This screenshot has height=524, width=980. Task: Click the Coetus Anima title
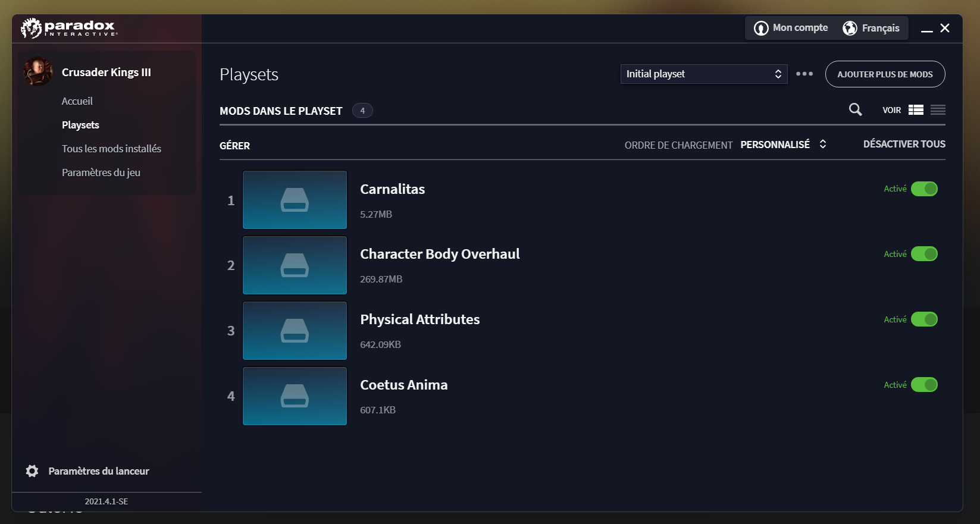point(403,385)
